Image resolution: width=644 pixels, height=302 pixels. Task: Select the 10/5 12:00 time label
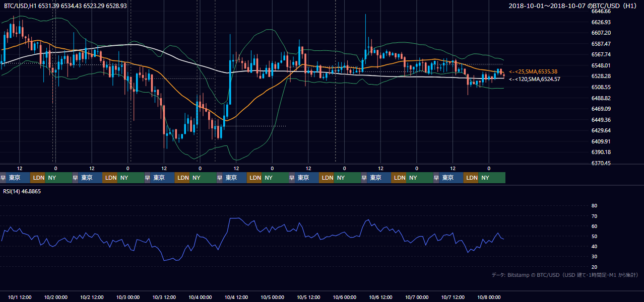pyautogui.click(x=308, y=297)
